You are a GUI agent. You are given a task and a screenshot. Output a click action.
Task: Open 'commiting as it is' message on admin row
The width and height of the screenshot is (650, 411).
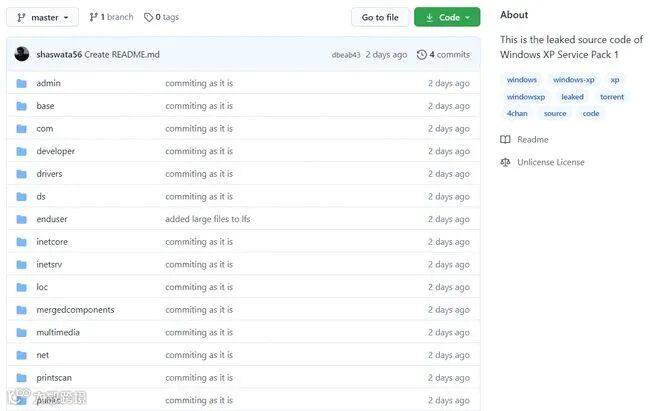click(199, 83)
